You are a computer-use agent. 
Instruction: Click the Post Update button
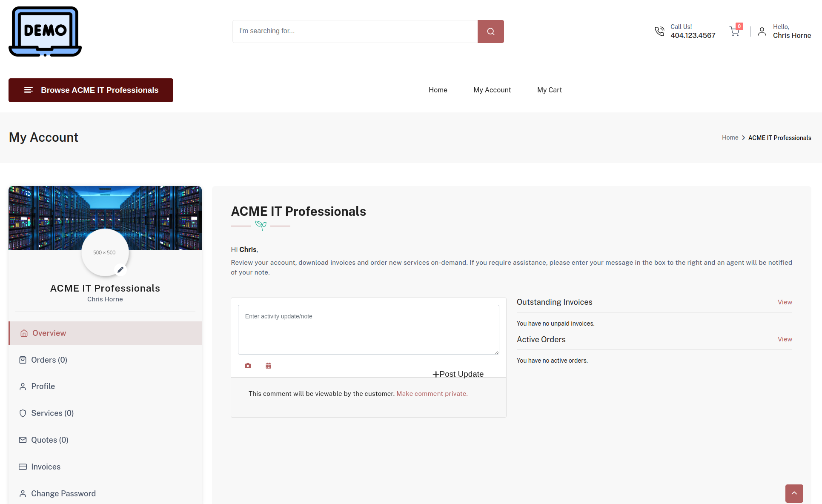coord(458,374)
